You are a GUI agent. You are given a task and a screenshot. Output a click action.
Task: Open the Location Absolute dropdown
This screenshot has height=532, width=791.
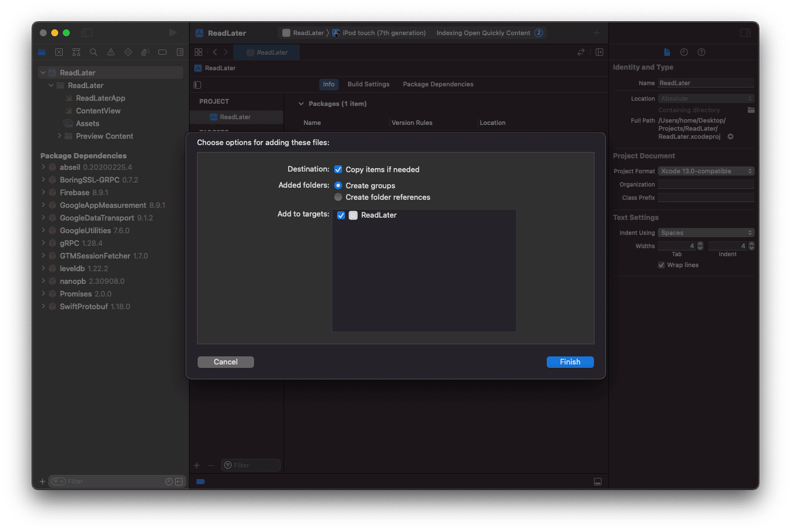coord(706,98)
